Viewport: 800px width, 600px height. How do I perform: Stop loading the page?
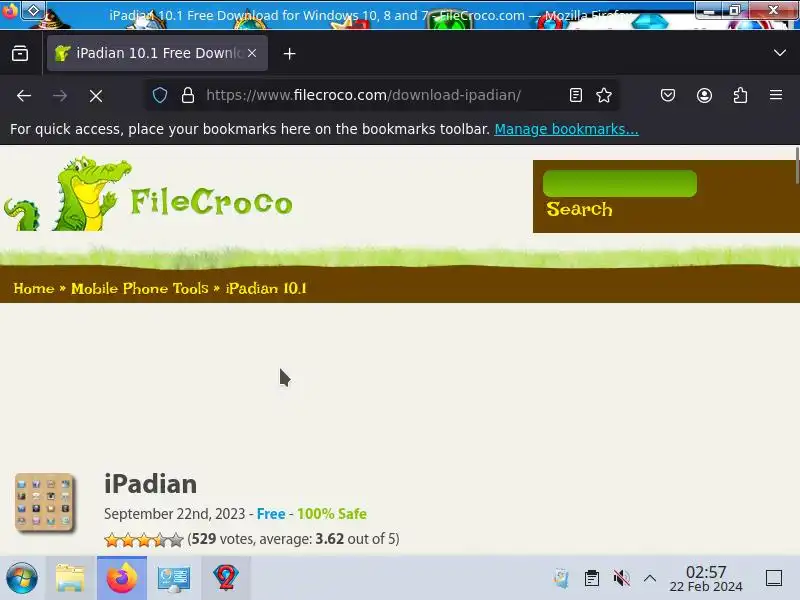click(x=96, y=95)
